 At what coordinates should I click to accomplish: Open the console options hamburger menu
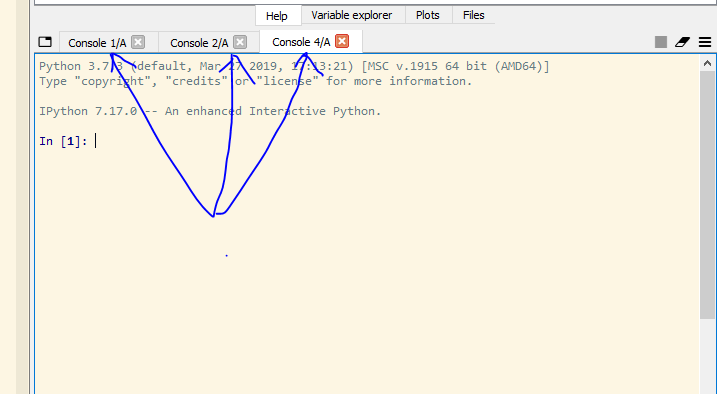[705, 42]
